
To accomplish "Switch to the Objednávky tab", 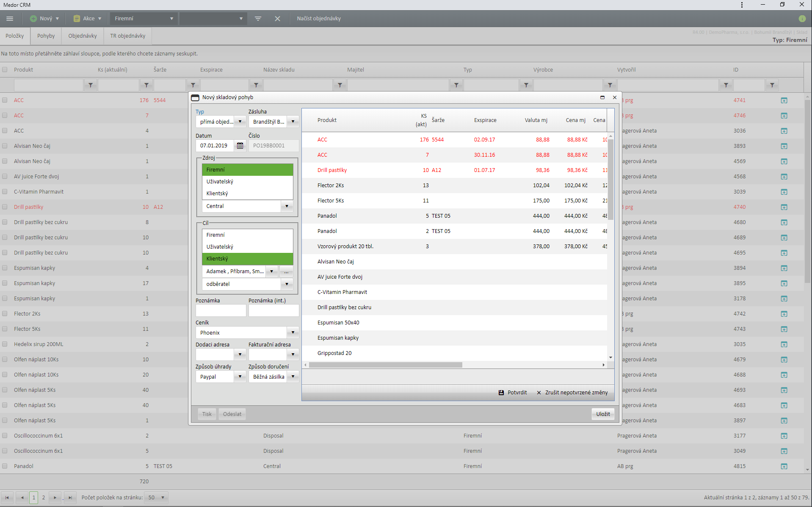I will [x=83, y=36].
